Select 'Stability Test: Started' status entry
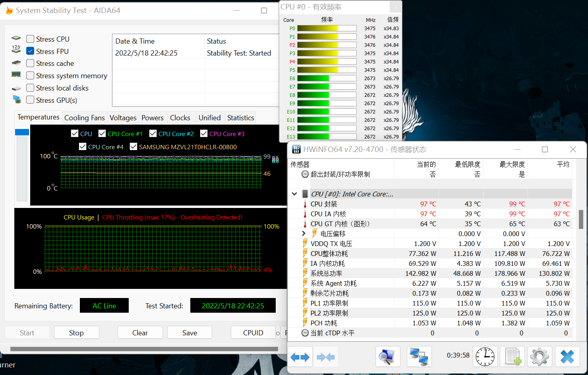The width and height of the screenshot is (588, 375). click(239, 53)
